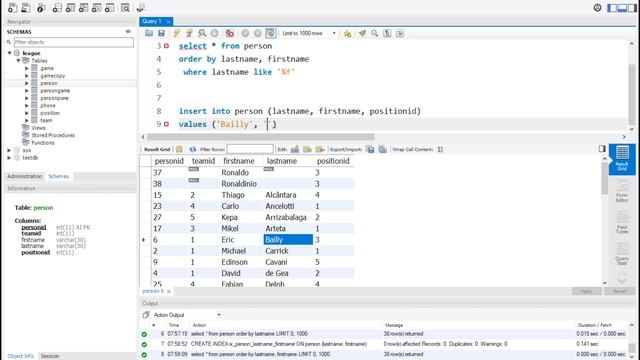Switch to the Schemas tab
Image resolution: width=640 pixels, height=360 pixels.
[x=59, y=176]
